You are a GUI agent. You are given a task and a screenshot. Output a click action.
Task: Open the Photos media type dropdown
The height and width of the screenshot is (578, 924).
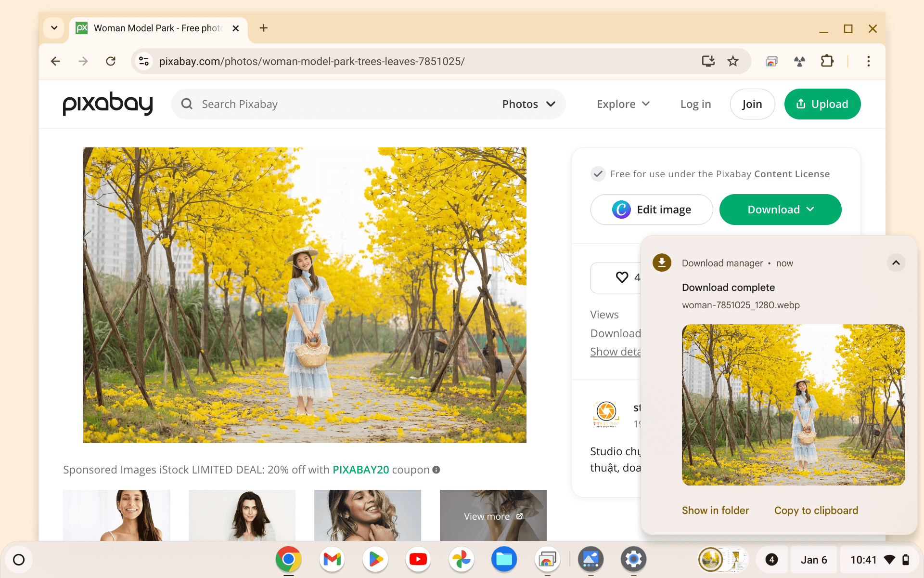pyautogui.click(x=528, y=104)
